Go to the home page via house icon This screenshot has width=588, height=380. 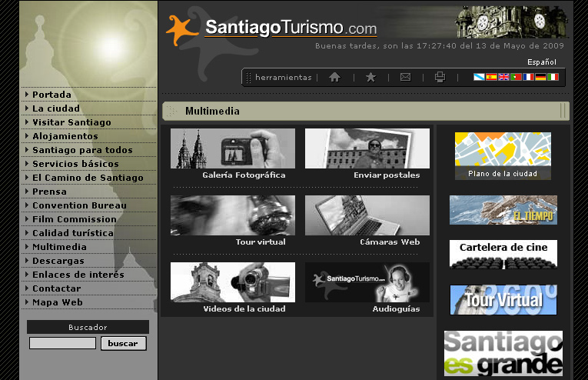[x=334, y=77]
